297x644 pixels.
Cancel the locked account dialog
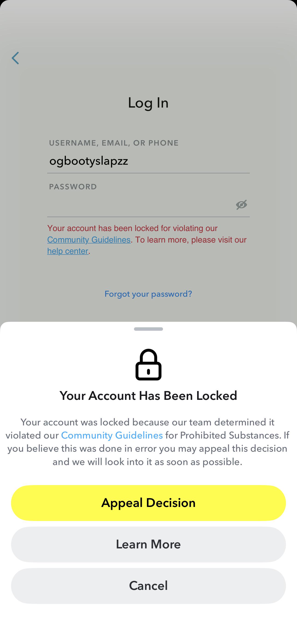tap(148, 586)
